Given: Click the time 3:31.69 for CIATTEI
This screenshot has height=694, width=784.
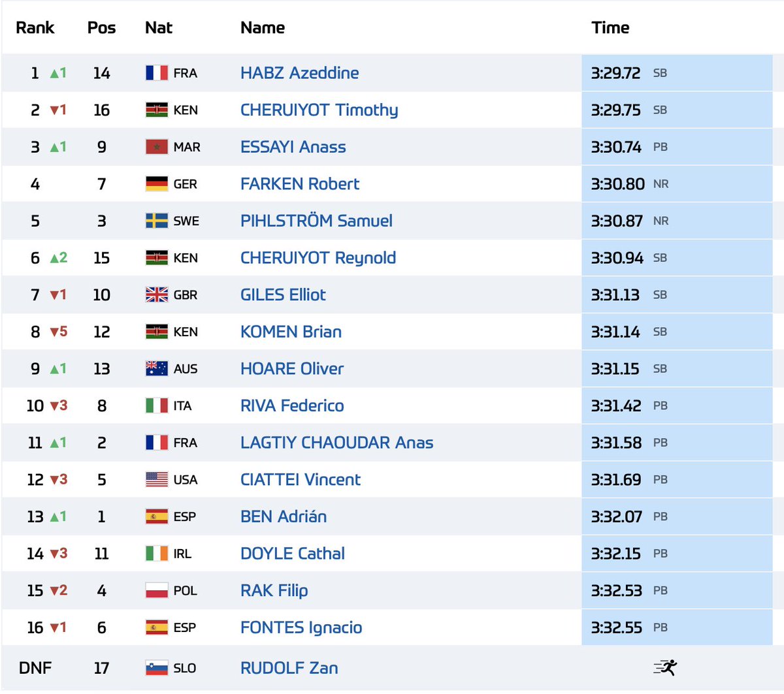Looking at the screenshot, I should [616, 480].
